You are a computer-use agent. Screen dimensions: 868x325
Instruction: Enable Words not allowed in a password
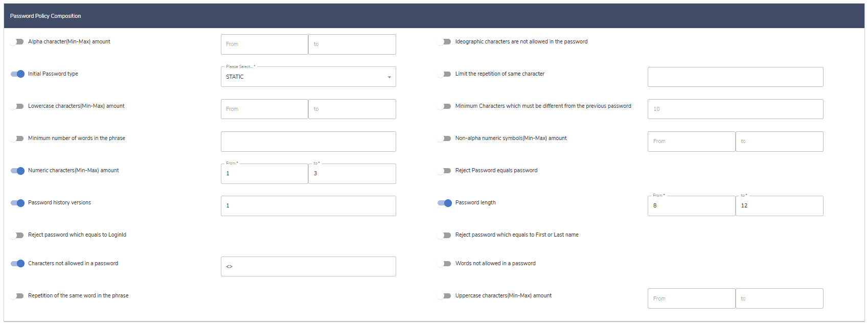[x=445, y=264]
